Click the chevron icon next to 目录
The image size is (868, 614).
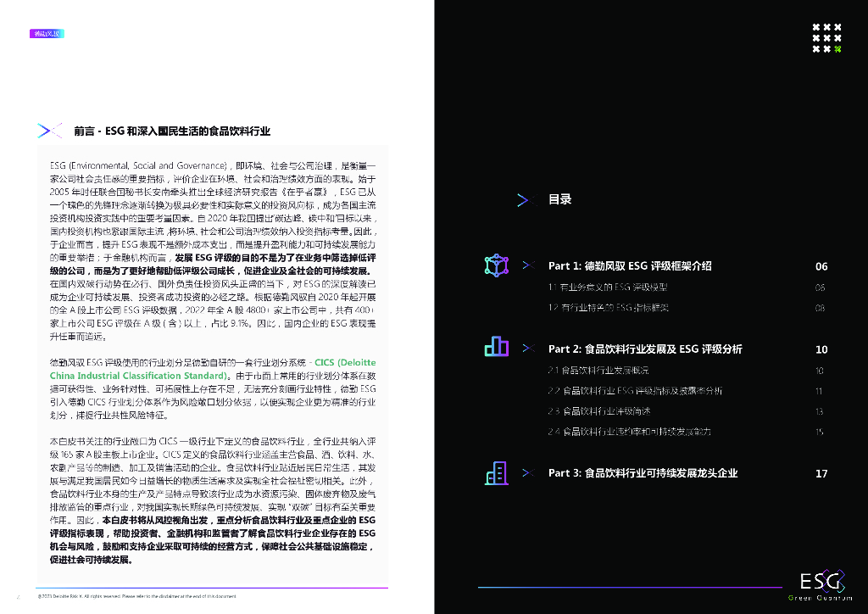coord(524,200)
